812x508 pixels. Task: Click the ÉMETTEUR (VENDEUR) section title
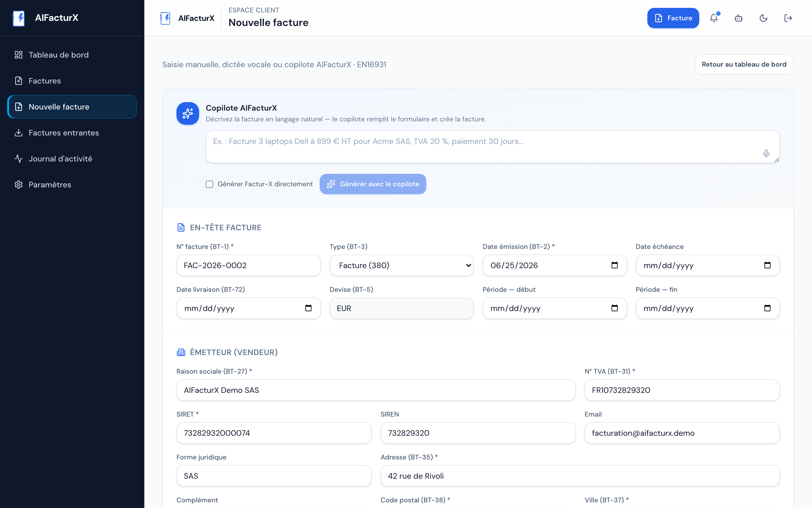233,352
